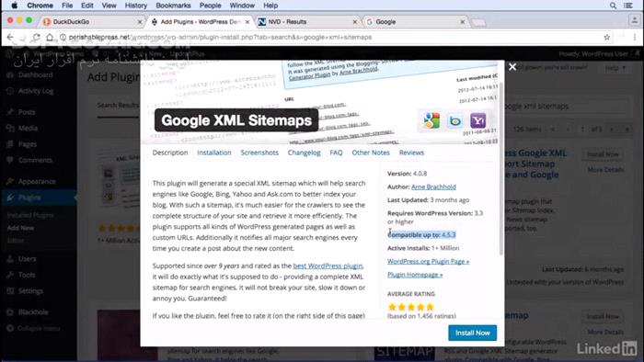Open Settings in WordPress sidebar
The width and height of the screenshot is (644, 362).
coord(30,291)
